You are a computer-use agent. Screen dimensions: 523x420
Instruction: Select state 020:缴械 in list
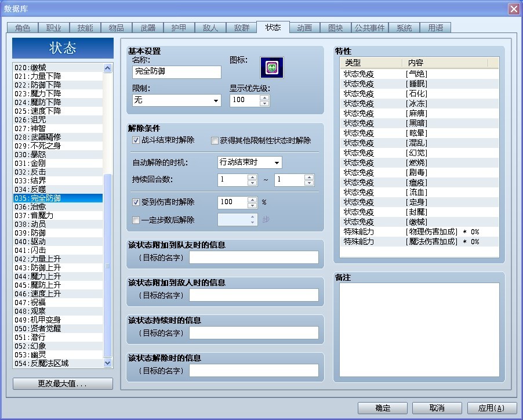click(x=58, y=68)
